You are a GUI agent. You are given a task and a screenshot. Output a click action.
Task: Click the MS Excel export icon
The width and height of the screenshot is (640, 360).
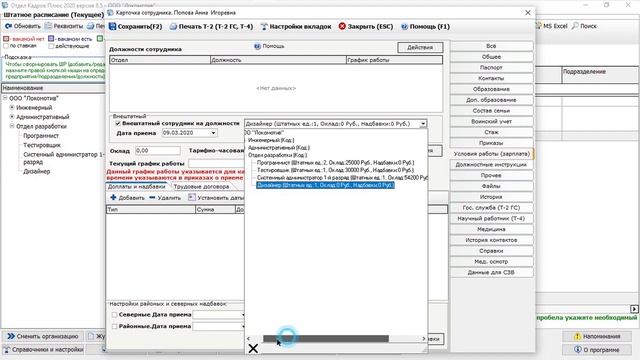click(x=538, y=26)
